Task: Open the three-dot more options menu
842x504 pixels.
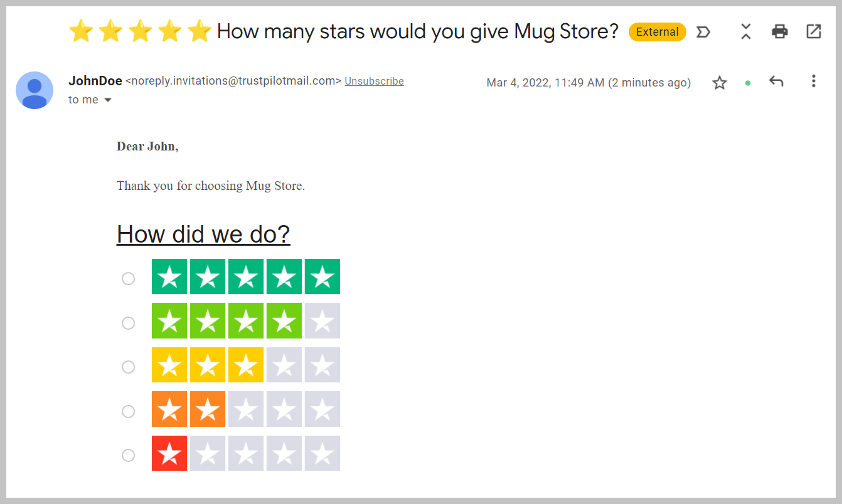Action: pos(813,81)
